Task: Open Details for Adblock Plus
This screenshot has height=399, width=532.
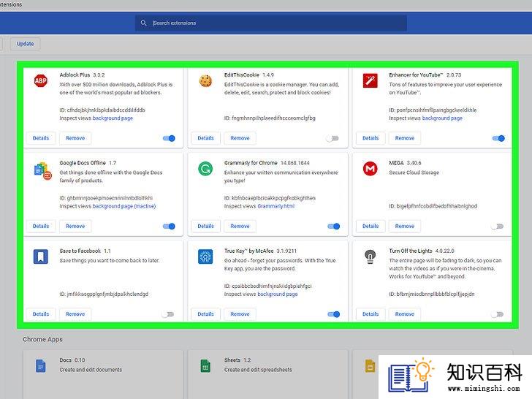Action: tap(41, 138)
